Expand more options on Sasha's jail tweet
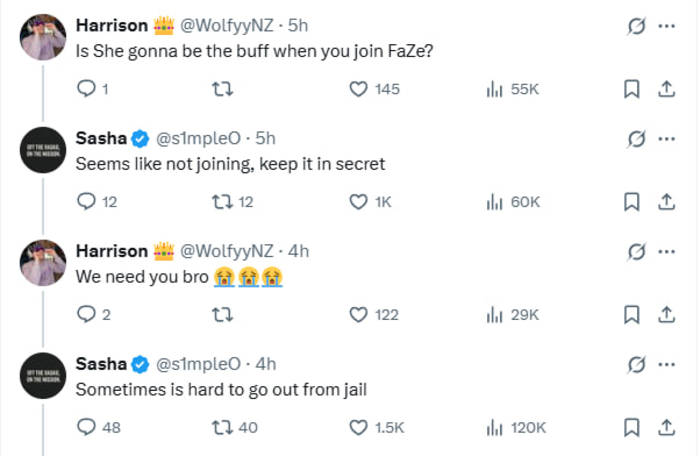Viewport: 700px width, 456px height. 666,364
